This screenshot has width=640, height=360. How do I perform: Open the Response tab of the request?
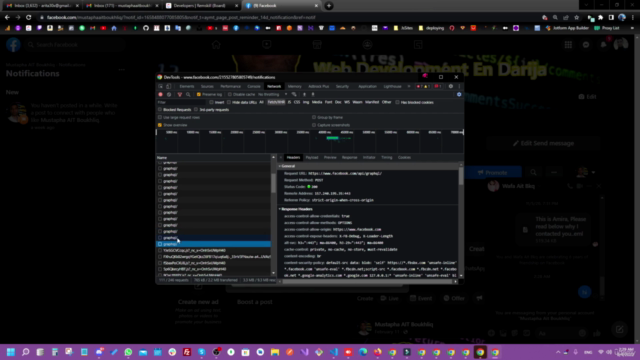pyautogui.click(x=349, y=158)
